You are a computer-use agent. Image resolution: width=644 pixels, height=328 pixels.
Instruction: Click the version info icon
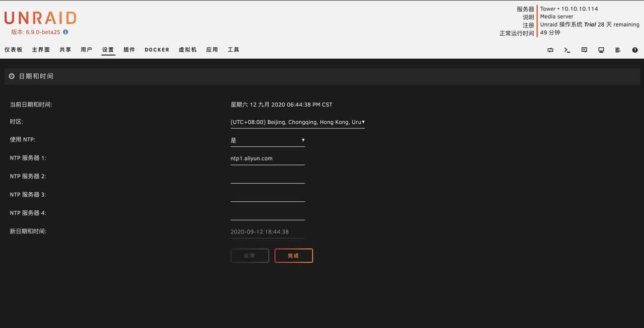point(65,32)
